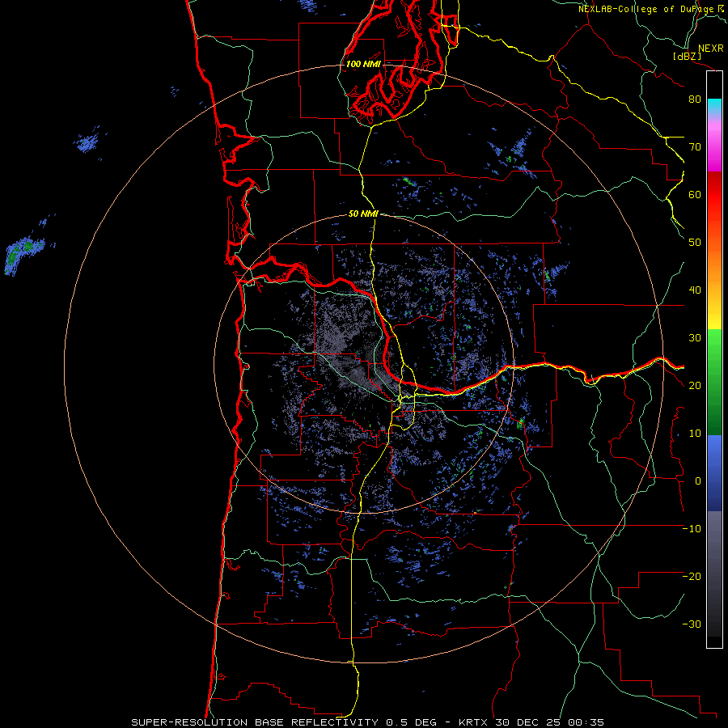The width and height of the screenshot is (728, 728).
Task: Select the 40 value on the dBZ scale
Action: click(695, 290)
